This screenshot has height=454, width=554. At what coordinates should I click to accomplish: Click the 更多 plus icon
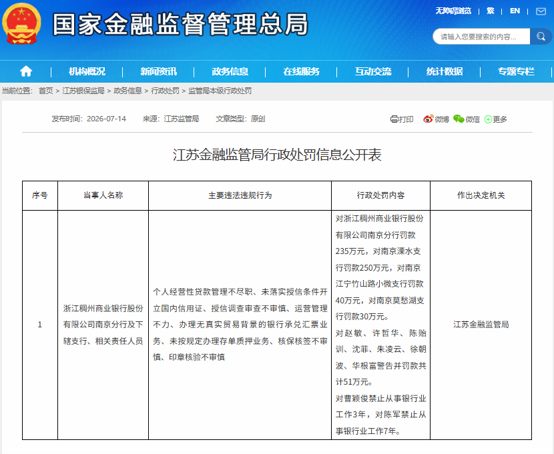pos(488,119)
